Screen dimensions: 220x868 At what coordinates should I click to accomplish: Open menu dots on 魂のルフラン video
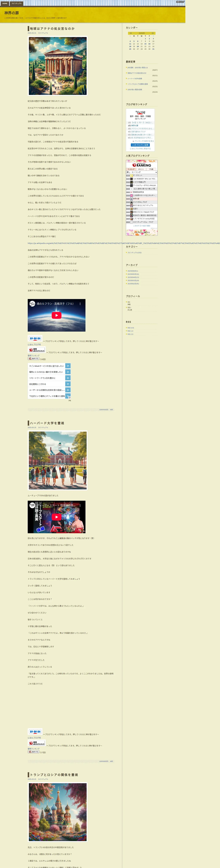pos(80,304)
